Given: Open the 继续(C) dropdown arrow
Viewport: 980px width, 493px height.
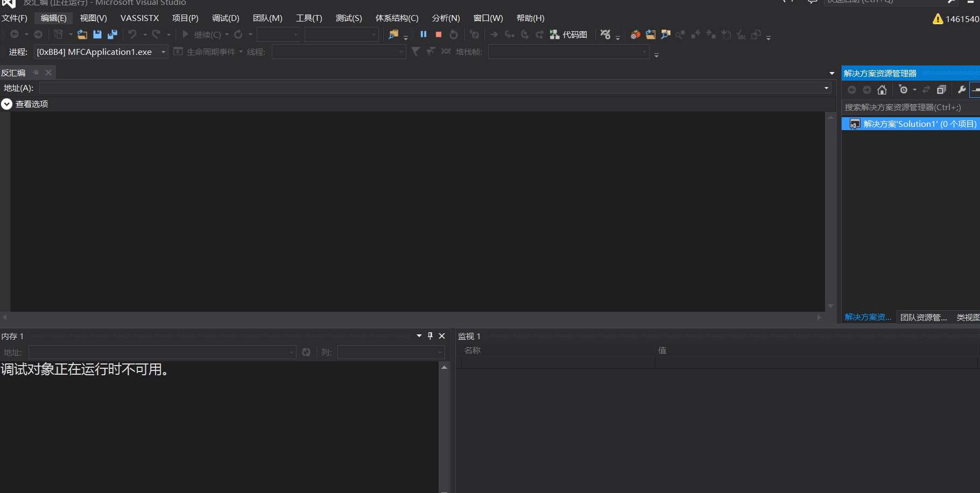Looking at the screenshot, I should pyautogui.click(x=227, y=34).
